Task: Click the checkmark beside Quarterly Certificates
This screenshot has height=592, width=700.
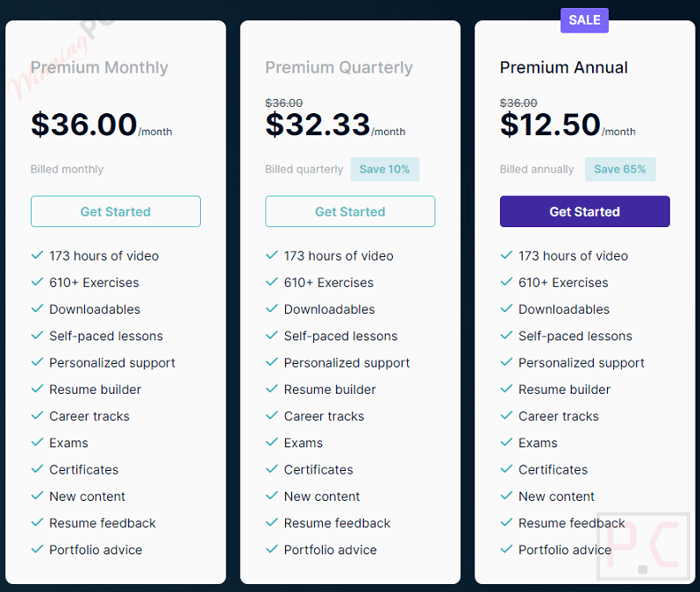Action: click(x=272, y=469)
